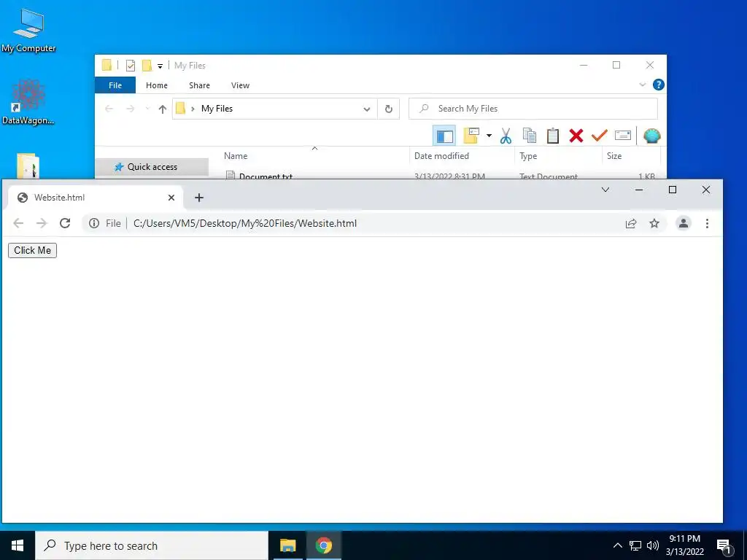Select the Document.txt file row
This screenshot has width=747, height=560.
pyautogui.click(x=441, y=176)
